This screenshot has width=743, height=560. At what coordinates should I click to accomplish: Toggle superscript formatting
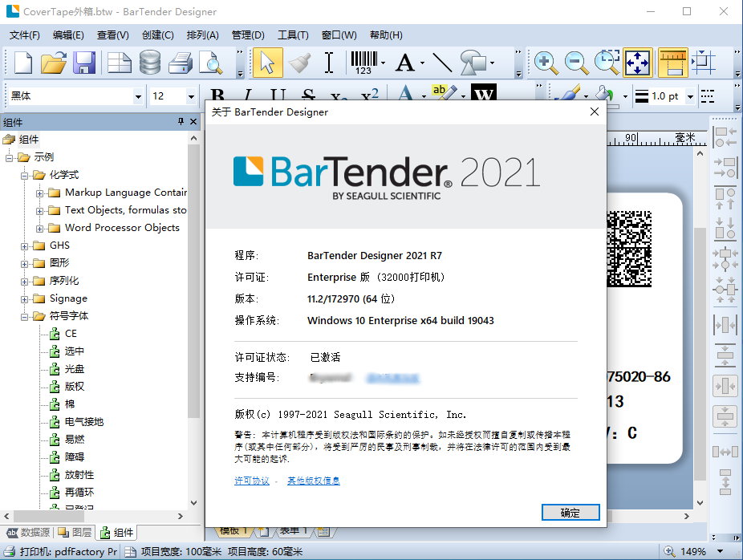(370, 95)
